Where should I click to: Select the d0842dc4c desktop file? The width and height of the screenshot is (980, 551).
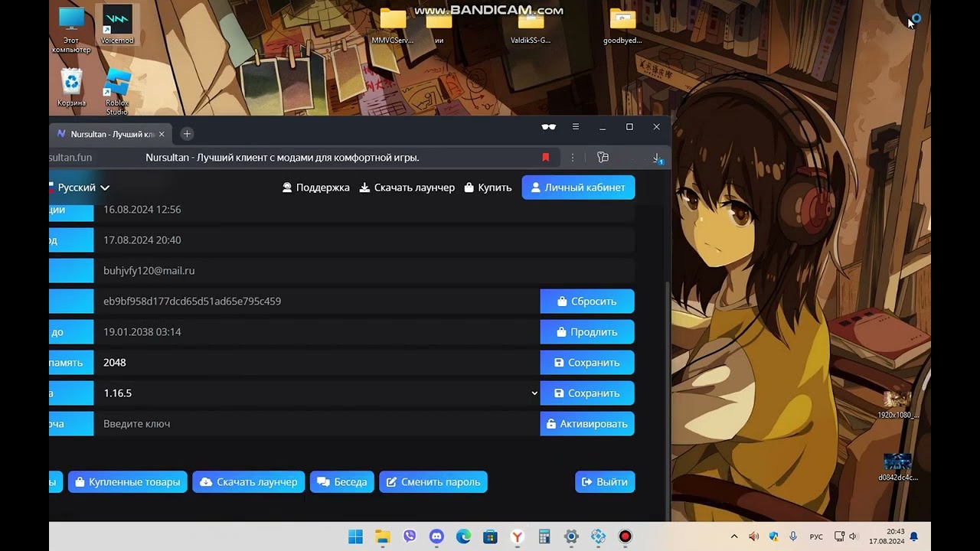[897, 467]
